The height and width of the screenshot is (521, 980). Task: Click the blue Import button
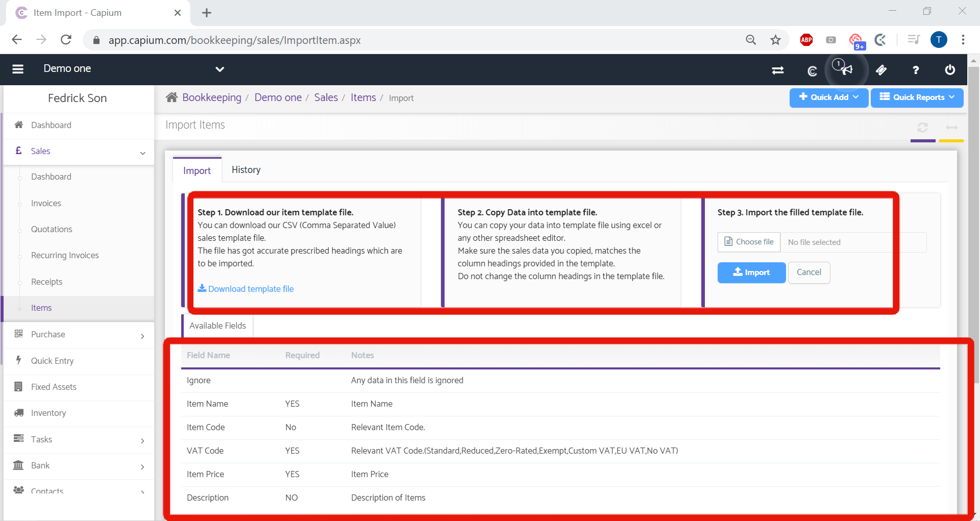pos(751,272)
